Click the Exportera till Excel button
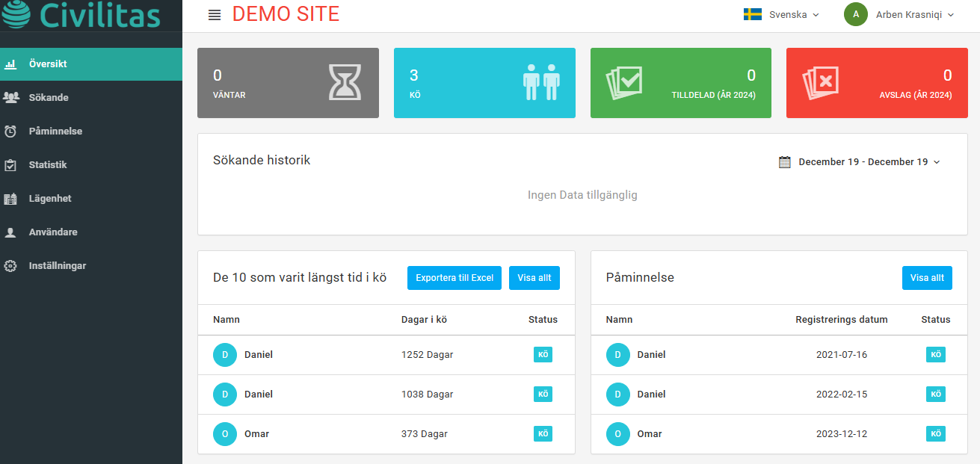 454,278
